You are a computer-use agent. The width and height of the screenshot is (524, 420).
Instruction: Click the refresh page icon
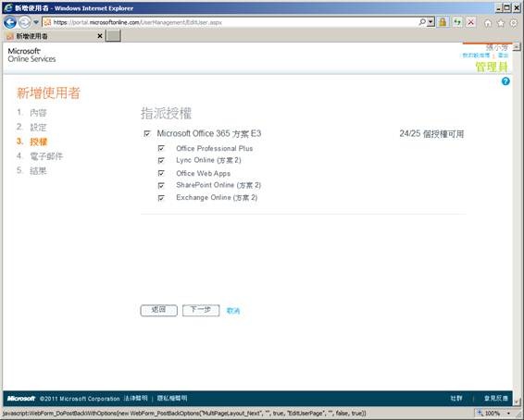pyautogui.click(x=457, y=22)
